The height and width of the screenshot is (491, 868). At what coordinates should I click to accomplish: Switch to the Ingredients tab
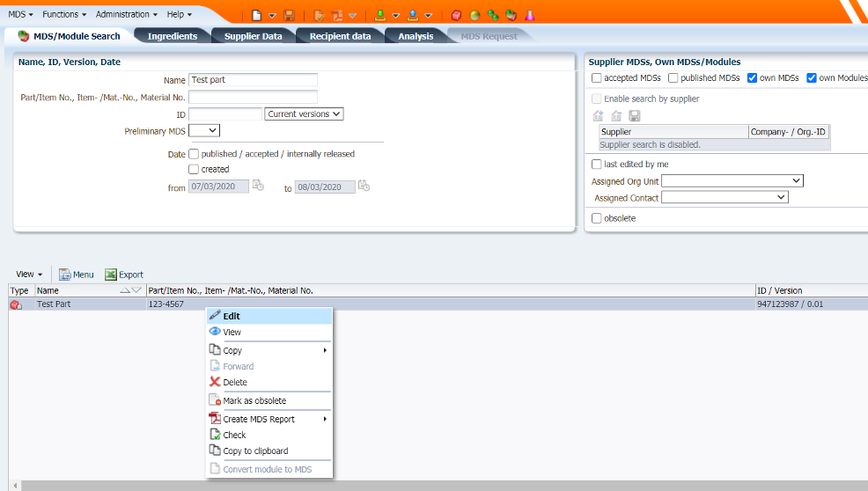(x=173, y=37)
